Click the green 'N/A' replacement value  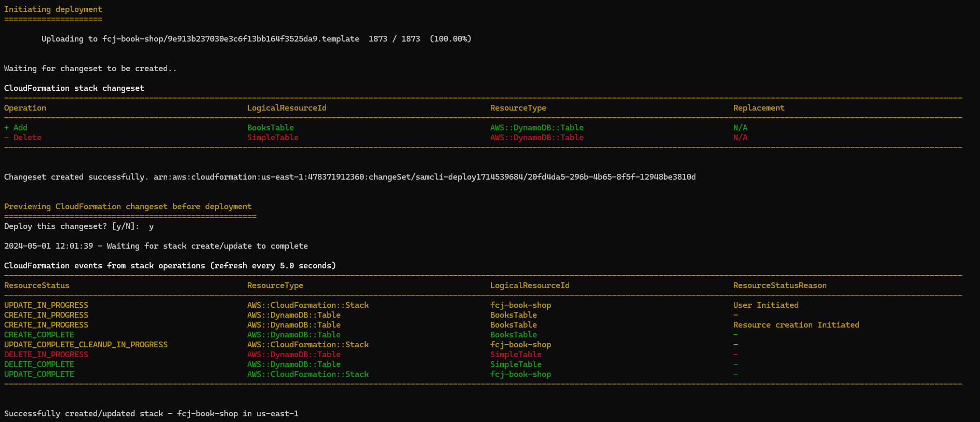[x=740, y=128]
